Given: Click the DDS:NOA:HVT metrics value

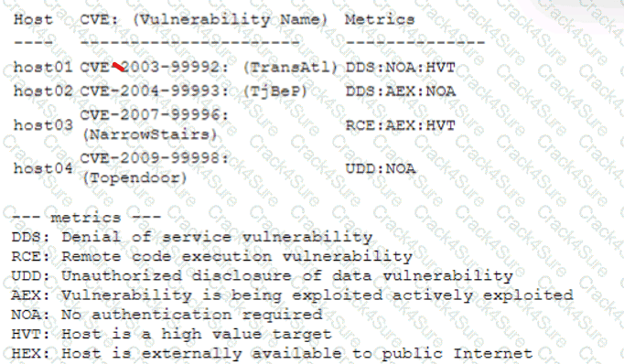Looking at the screenshot, I should (x=400, y=68).
